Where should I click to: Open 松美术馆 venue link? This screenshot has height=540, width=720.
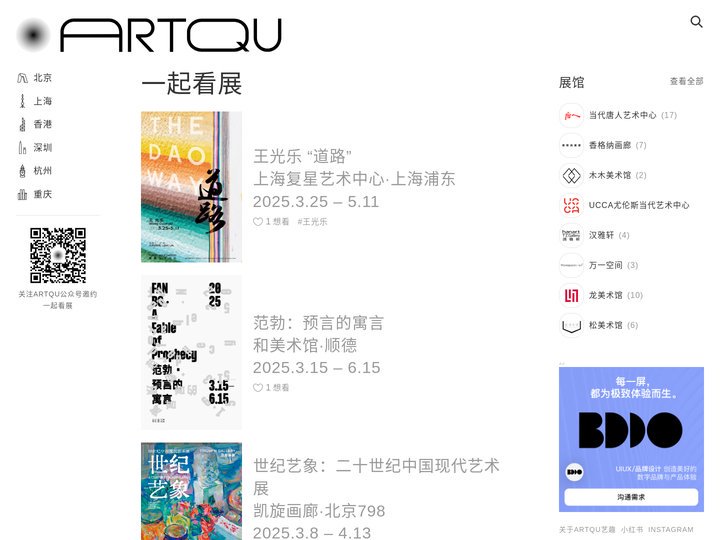(605, 325)
